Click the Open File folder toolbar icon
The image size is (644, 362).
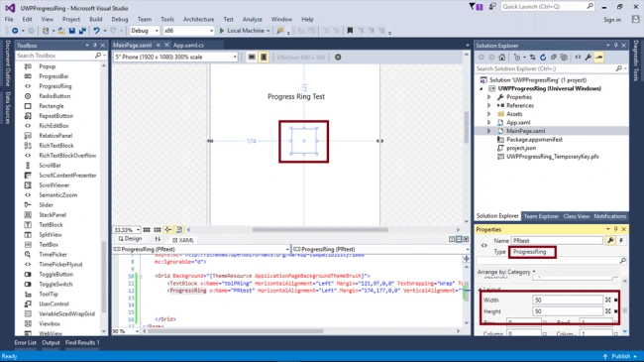pyautogui.click(x=61, y=31)
